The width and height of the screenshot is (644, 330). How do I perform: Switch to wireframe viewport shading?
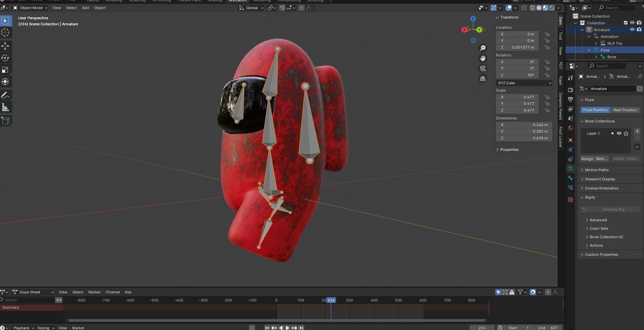tap(532, 8)
